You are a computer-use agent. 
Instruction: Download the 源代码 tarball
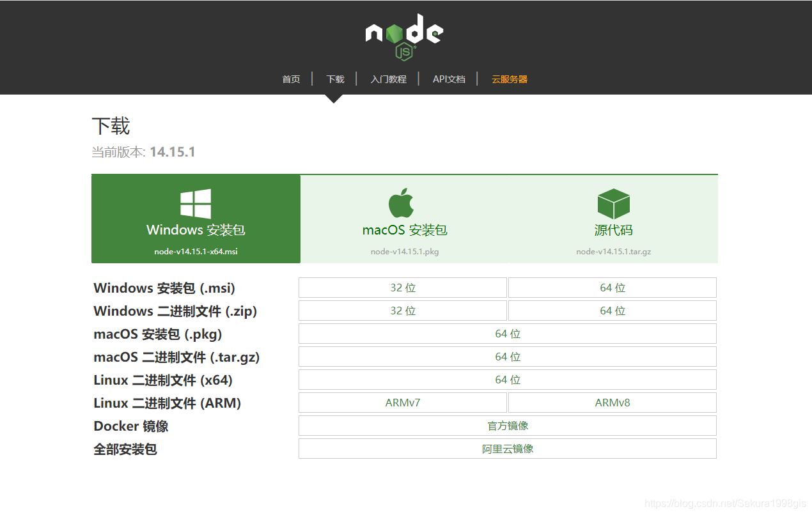[x=614, y=219]
